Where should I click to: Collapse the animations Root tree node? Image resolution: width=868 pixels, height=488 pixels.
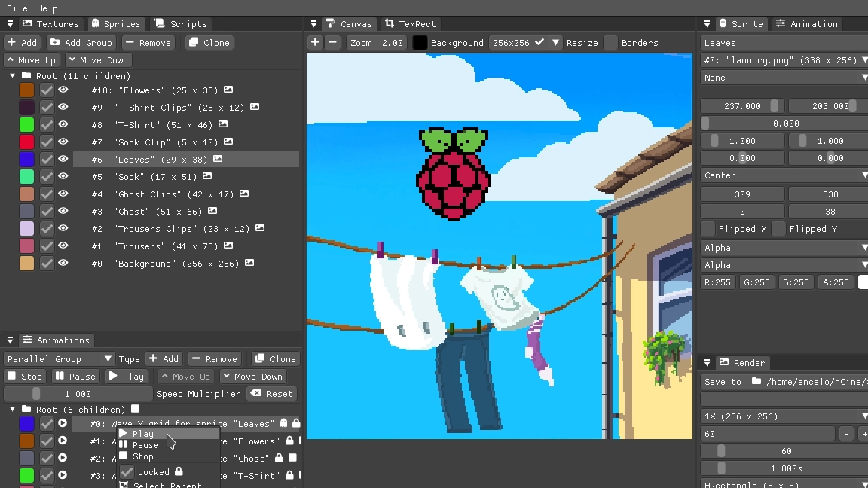[12, 409]
